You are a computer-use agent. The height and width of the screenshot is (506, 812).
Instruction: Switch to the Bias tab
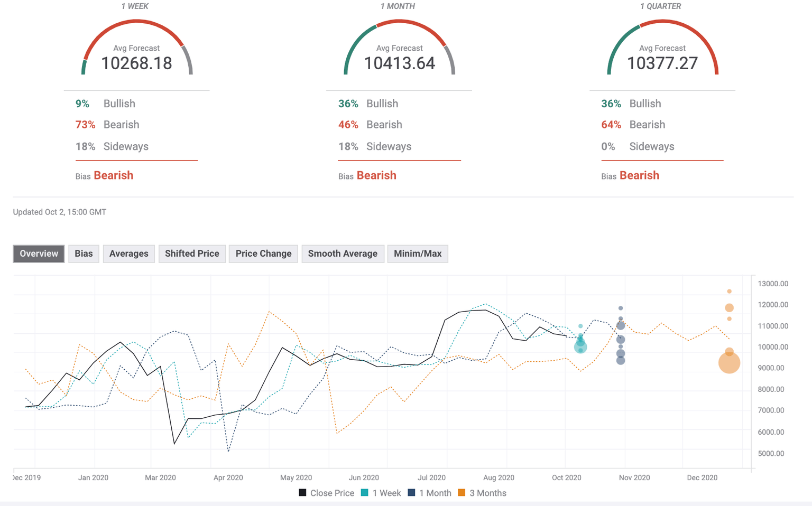pos(84,254)
